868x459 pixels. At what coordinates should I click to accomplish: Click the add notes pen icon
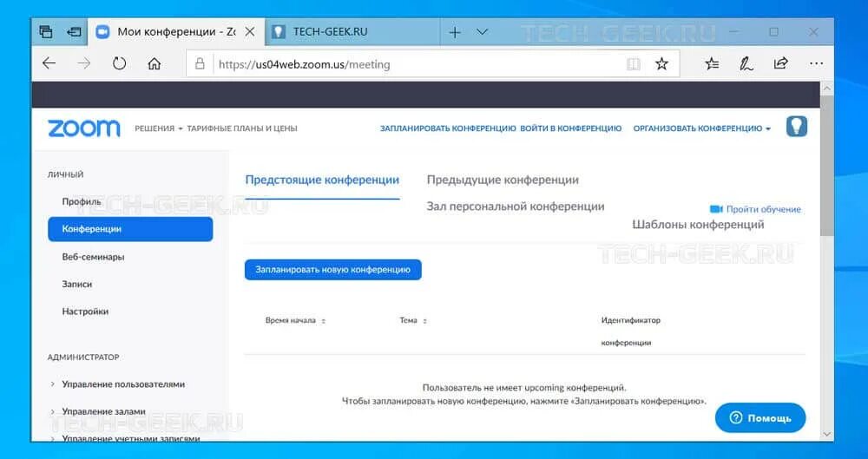(746, 64)
